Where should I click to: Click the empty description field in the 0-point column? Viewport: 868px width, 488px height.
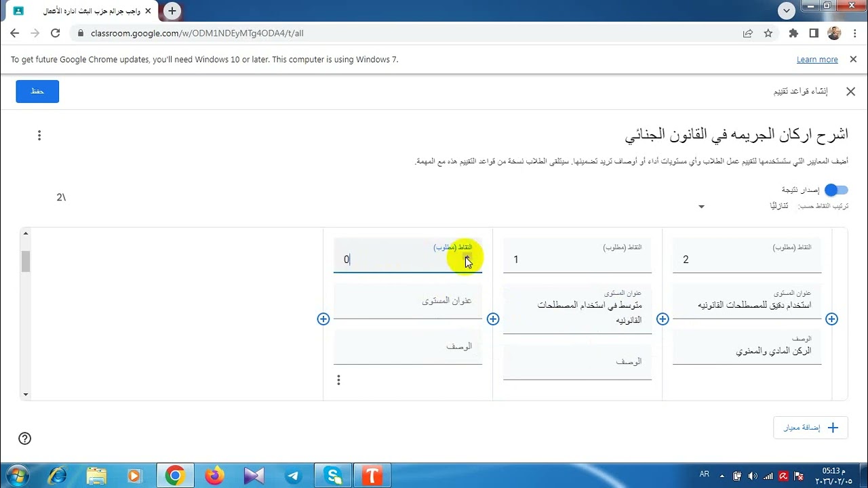coord(408,347)
